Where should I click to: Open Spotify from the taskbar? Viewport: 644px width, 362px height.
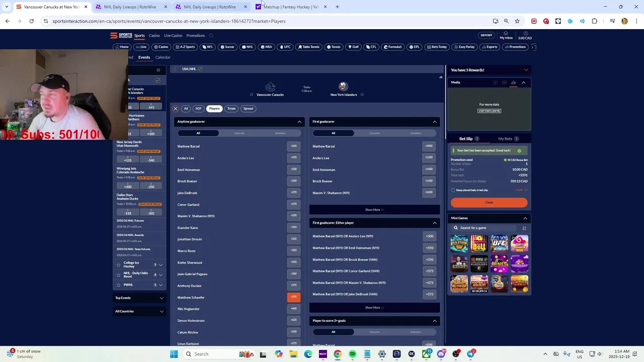pyautogui.click(x=352, y=354)
